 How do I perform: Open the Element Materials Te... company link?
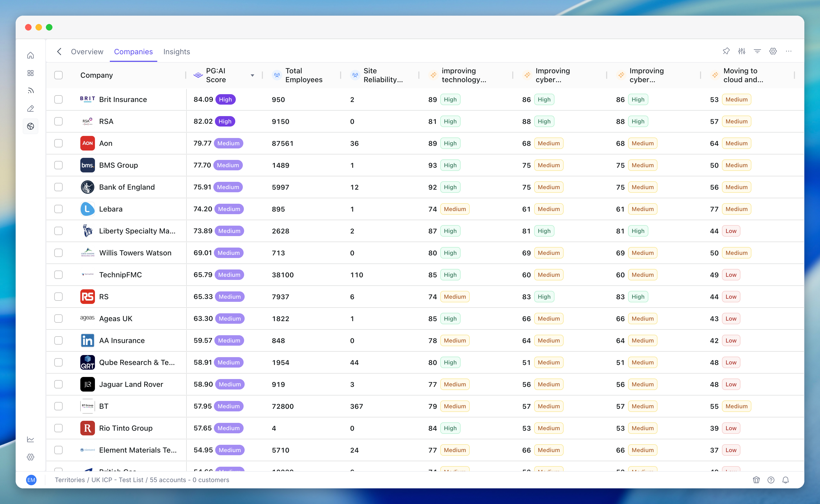pyautogui.click(x=138, y=450)
